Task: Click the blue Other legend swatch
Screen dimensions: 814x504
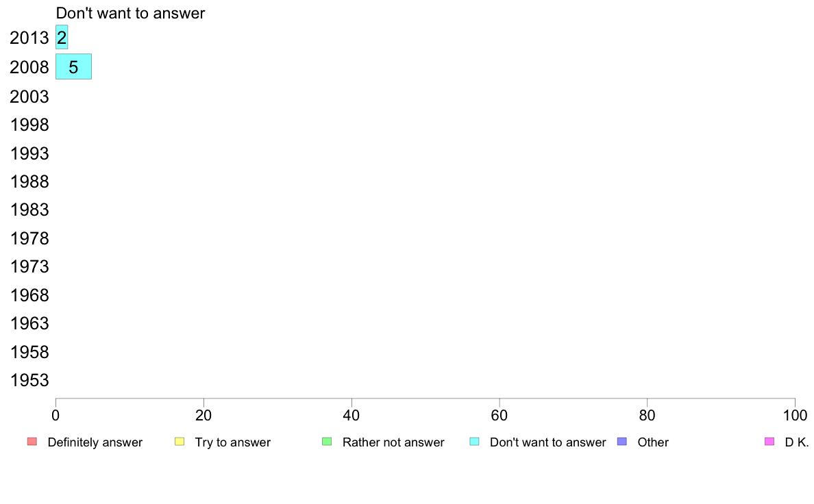Action: tap(622, 442)
